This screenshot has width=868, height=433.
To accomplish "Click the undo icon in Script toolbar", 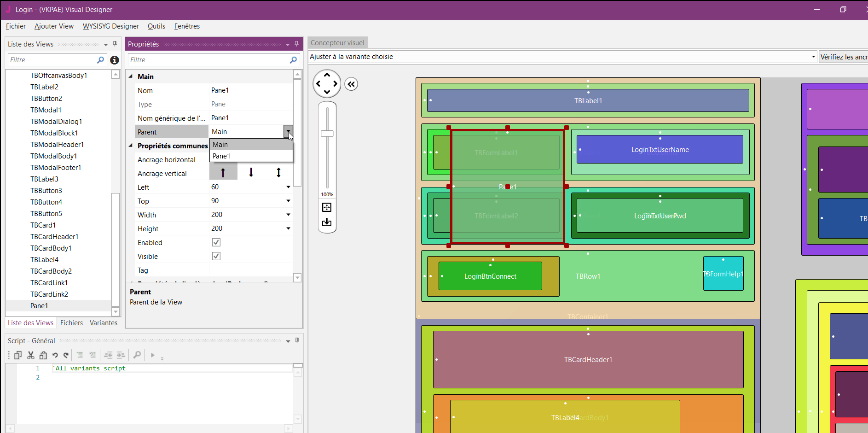I will pyautogui.click(x=55, y=355).
